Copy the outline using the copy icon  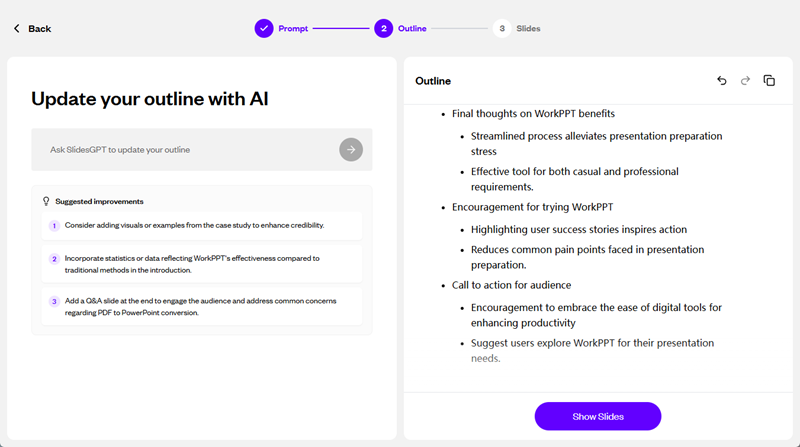(769, 81)
